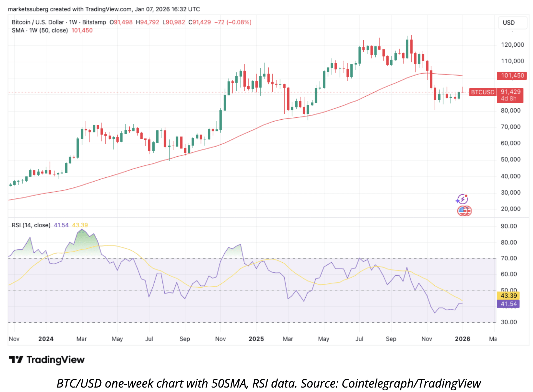The width and height of the screenshot is (533, 392).
Task: Click the 2024 label on the time axis
Action: [x=46, y=339]
